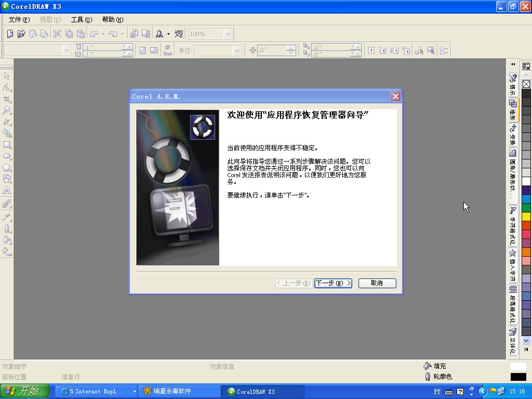Pick the orange palette swatch
Viewport: 532px width, 399px height.
click(x=526, y=251)
